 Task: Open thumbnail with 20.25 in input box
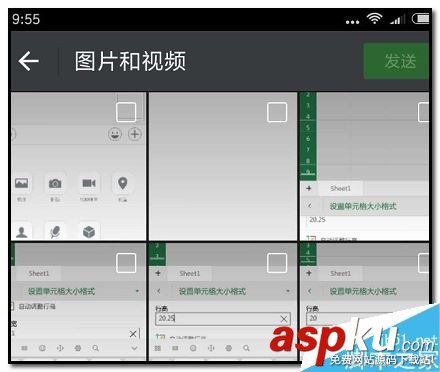click(223, 301)
